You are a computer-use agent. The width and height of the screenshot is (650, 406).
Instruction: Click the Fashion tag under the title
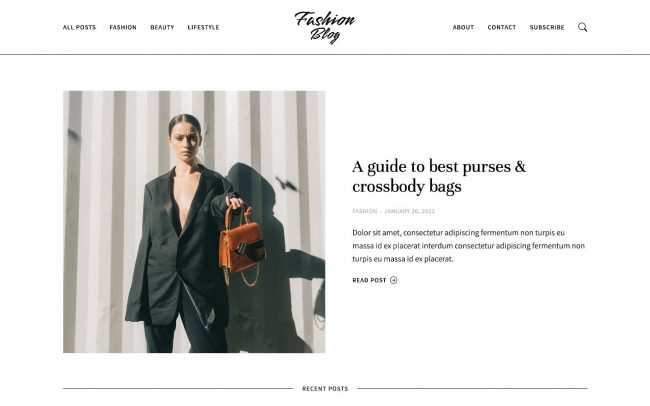(x=365, y=211)
